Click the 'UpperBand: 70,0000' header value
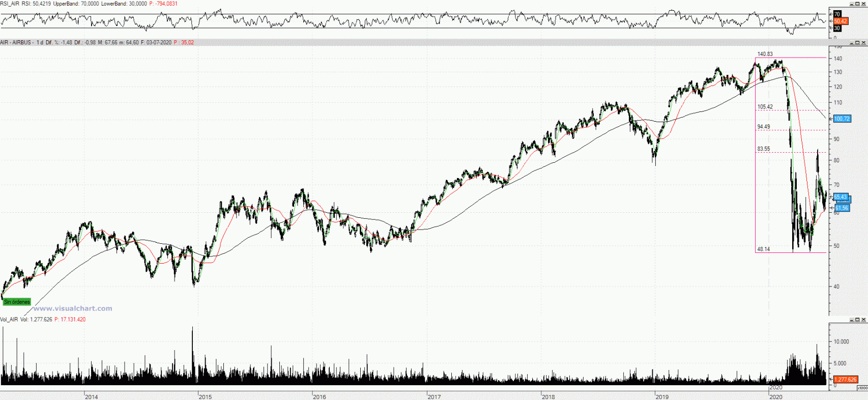The width and height of the screenshot is (868, 400). [76, 4]
